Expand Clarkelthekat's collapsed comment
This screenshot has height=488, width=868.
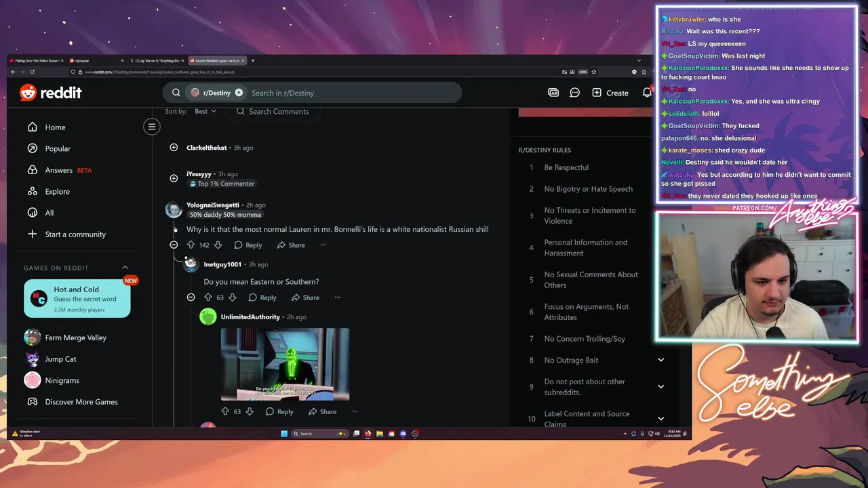tap(174, 147)
